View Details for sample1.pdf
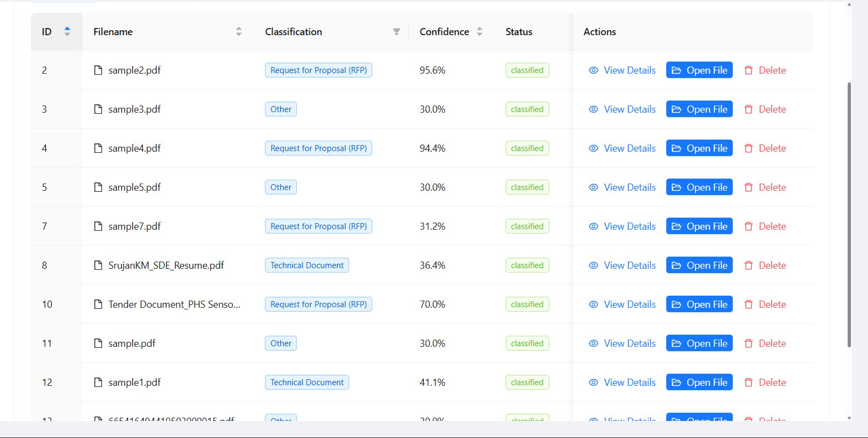This screenshot has width=868, height=438. coord(622,382)
